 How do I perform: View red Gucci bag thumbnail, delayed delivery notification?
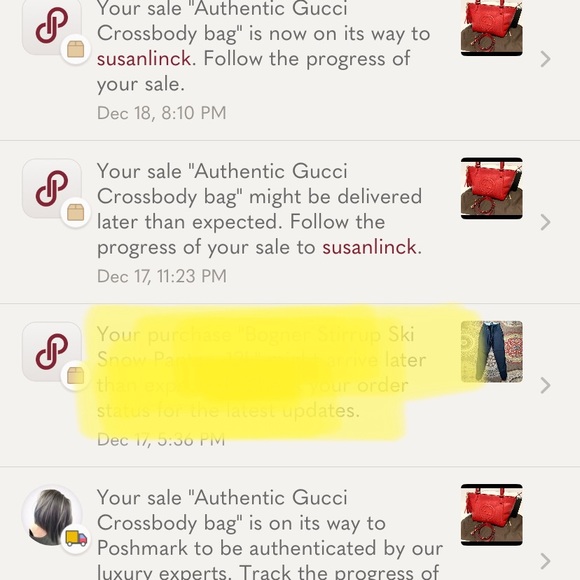492,188
